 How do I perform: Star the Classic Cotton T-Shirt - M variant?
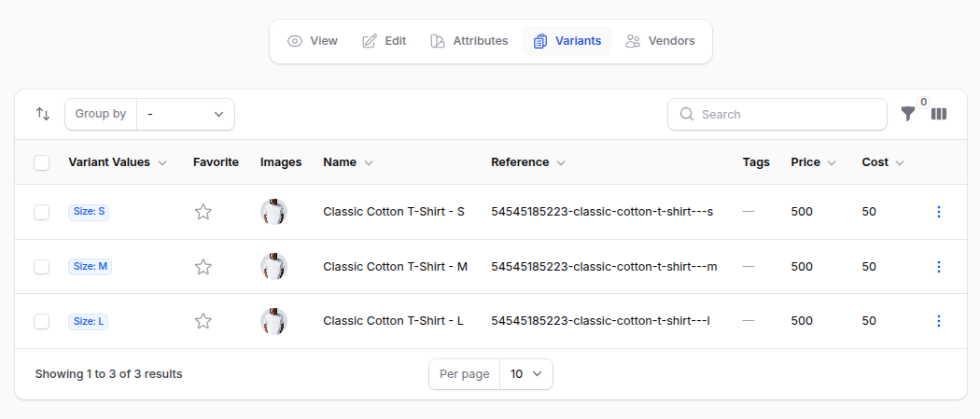pyautogui.click(x=203, y=267)
